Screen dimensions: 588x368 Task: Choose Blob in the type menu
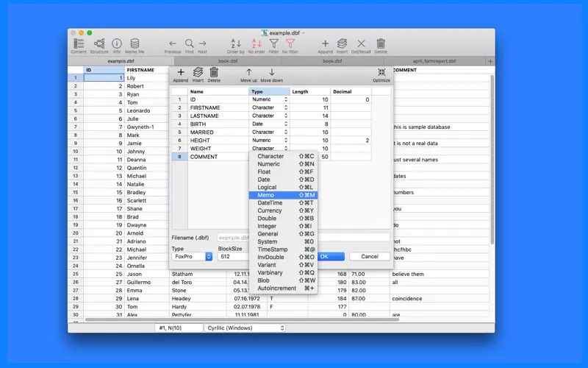tap(284, 280)
